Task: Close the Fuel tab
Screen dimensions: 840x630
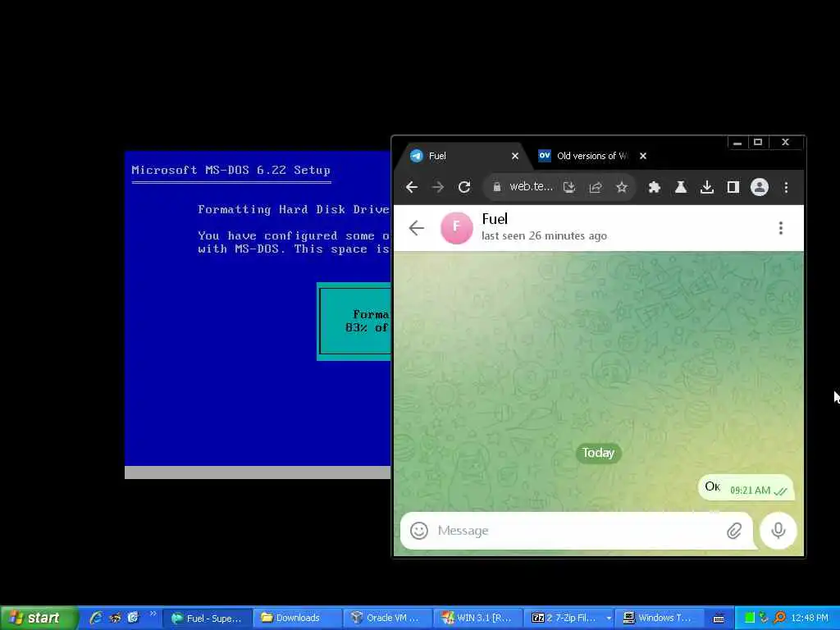Action: [515, 156]
